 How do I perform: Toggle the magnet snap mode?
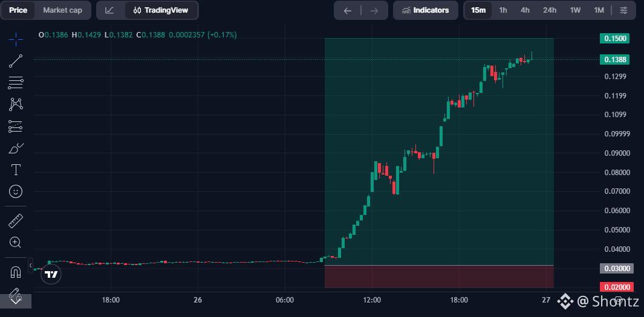tap(16, 272)
